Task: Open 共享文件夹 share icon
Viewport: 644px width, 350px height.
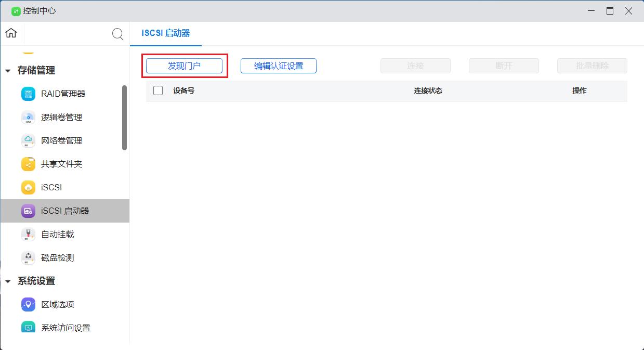Action: click(28, 164)
